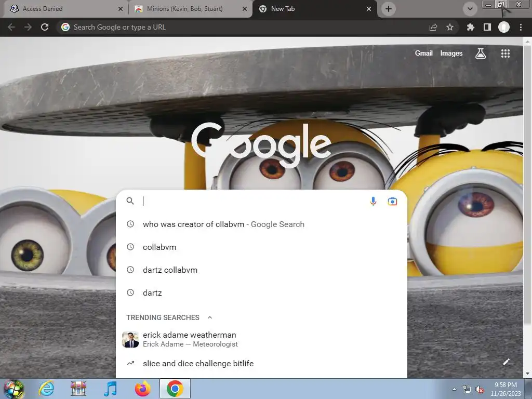Click the muted volume tray icon
Image resolution: width=532 pixels, height=399 pixels.
point(480,390)
